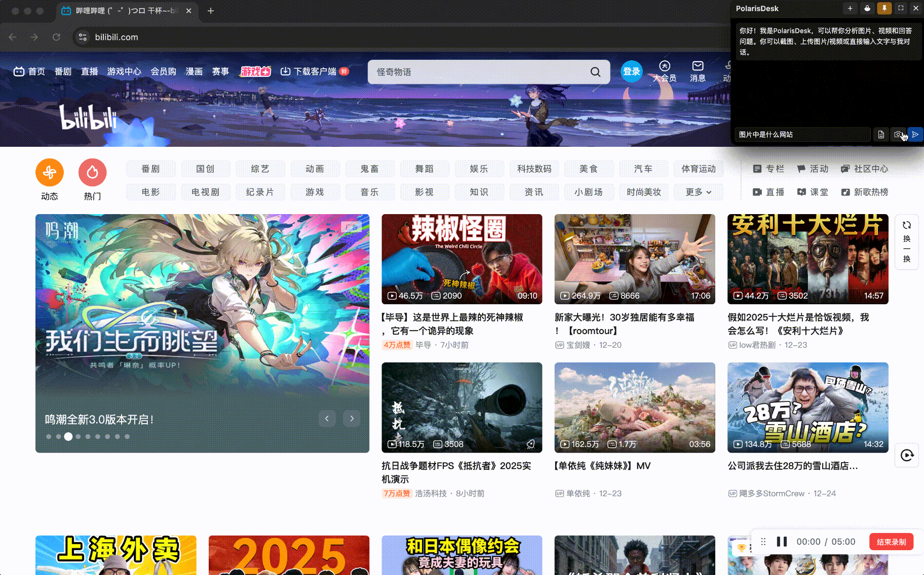Click the Bilibili search magnifier icon
The width and height of the screenshot is (924, 575).
tap(595, 72)
